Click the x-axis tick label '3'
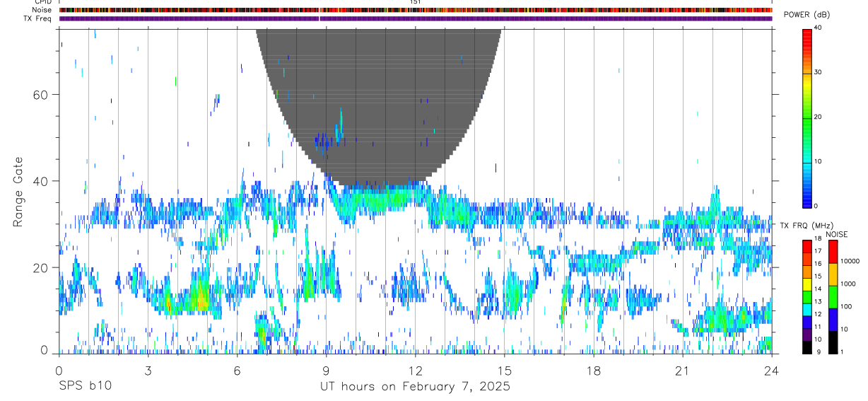Viewport: 868px width, 401px height. point(148,371)
